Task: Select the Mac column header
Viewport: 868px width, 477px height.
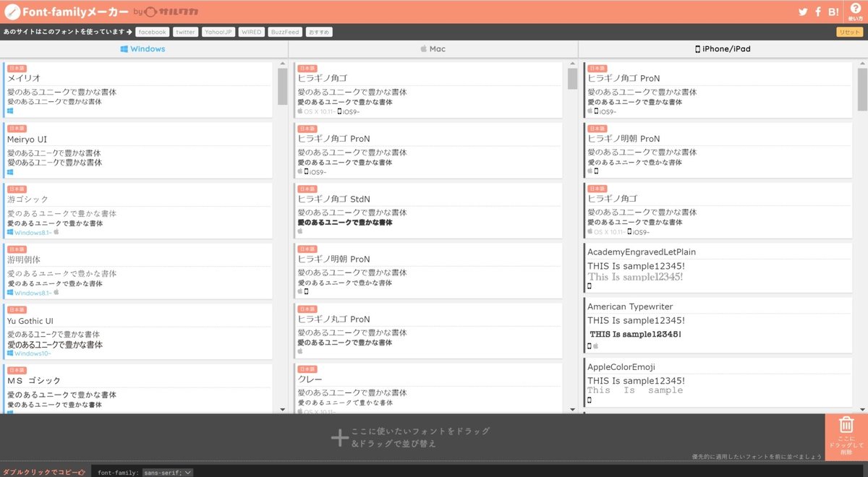Action: click(x=433, y=49)
